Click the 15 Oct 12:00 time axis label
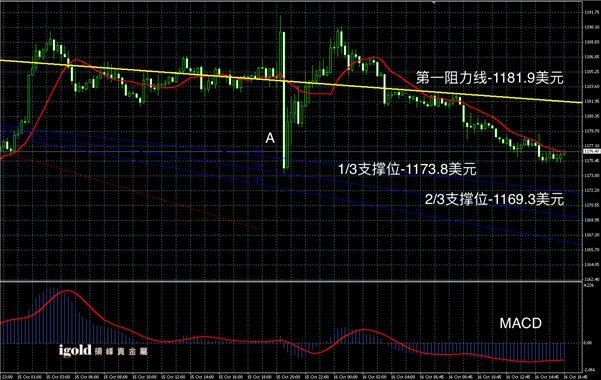The width and height of the screenshot is (601, 380). click(x=173, y=377)
